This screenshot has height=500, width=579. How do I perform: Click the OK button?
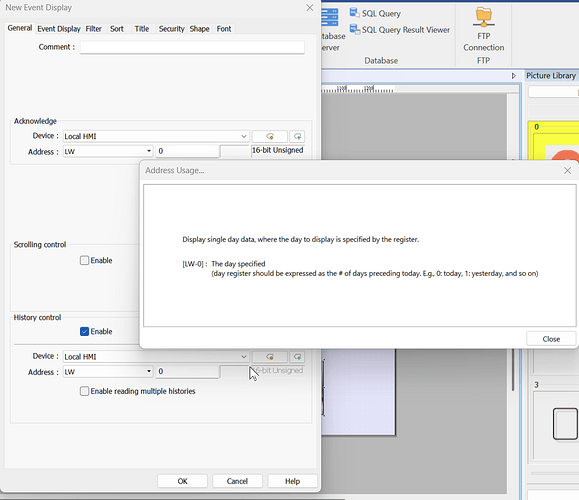coord(182,481)
